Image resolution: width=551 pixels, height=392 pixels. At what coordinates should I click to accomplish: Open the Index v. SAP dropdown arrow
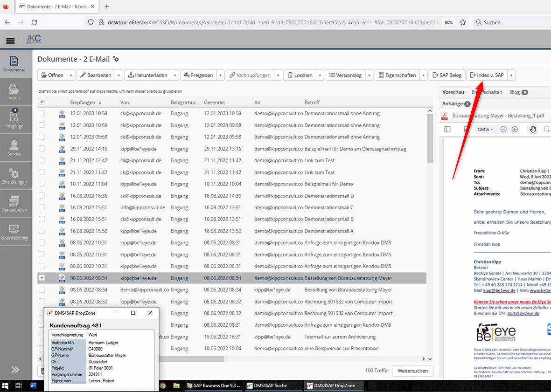click(x=511, y=75)
